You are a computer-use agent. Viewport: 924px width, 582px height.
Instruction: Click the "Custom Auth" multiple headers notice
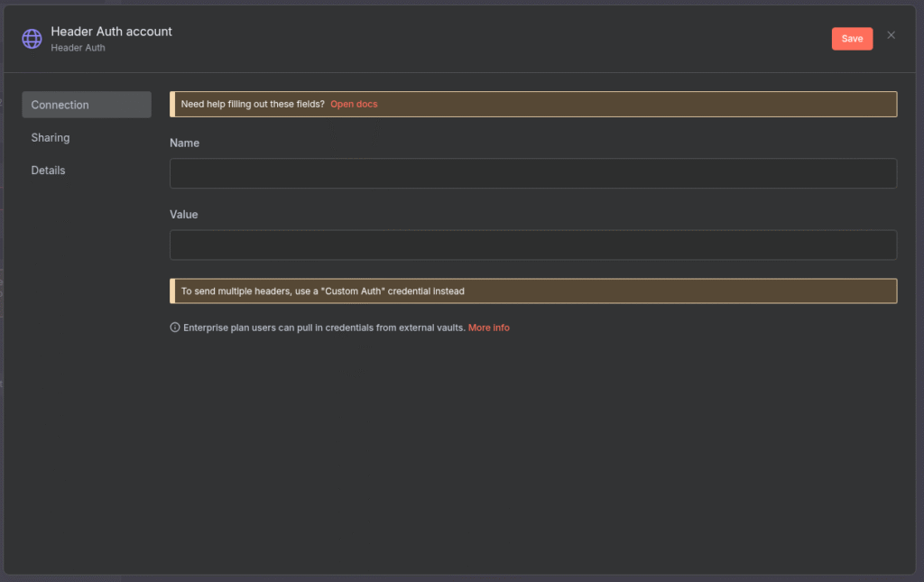(x=323, y=291)
